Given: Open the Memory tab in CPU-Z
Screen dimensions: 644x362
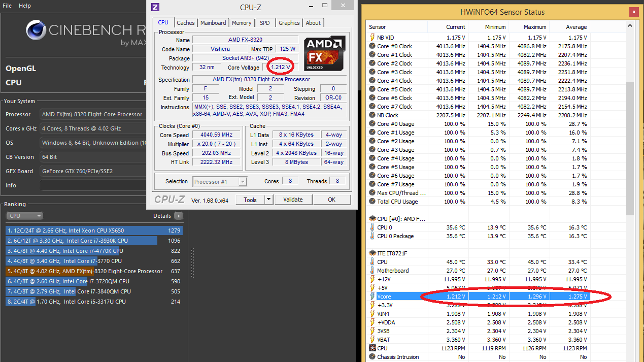Looking at the screenshot, I should (242, 23).
